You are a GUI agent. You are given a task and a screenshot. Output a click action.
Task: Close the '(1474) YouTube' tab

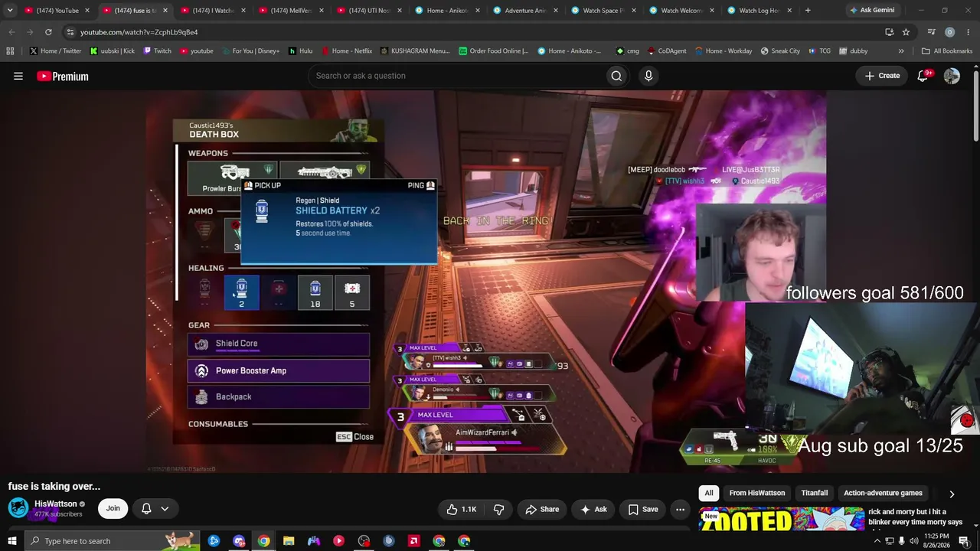[x=87, y=11]
